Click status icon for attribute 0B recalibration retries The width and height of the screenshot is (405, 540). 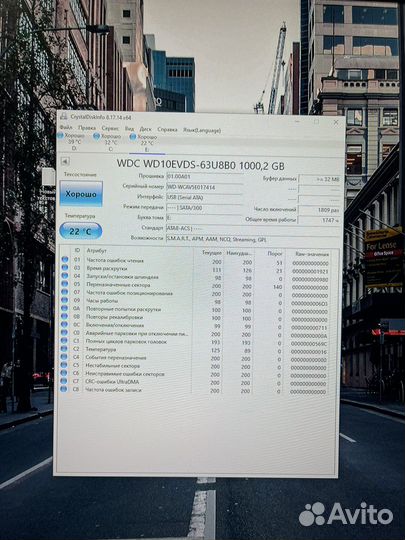click(64, 316)
